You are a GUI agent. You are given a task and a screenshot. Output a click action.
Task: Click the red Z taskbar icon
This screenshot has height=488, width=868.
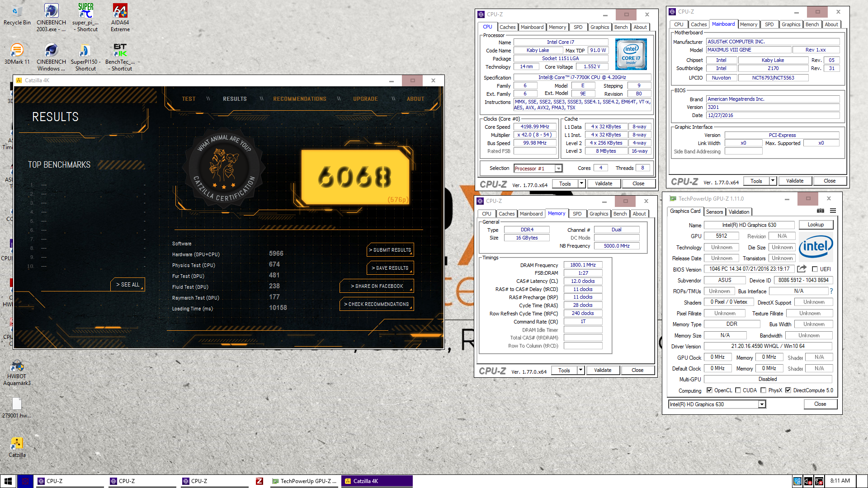click(x=259, y=481)
